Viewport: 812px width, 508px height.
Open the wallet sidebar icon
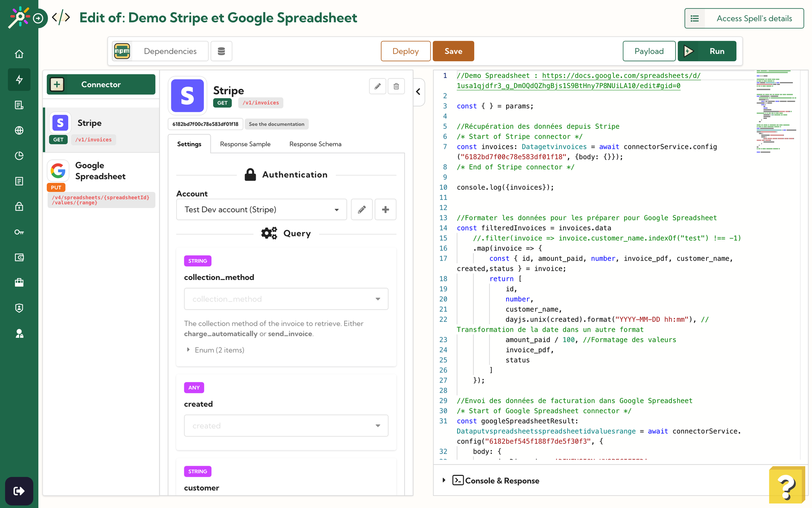point(19,257)
